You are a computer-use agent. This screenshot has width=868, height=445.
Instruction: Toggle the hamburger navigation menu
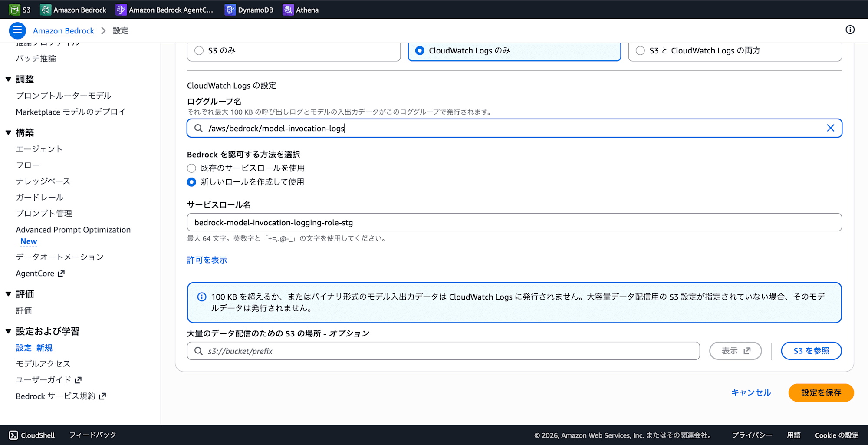pyautogui.click(x=17, y=30)
